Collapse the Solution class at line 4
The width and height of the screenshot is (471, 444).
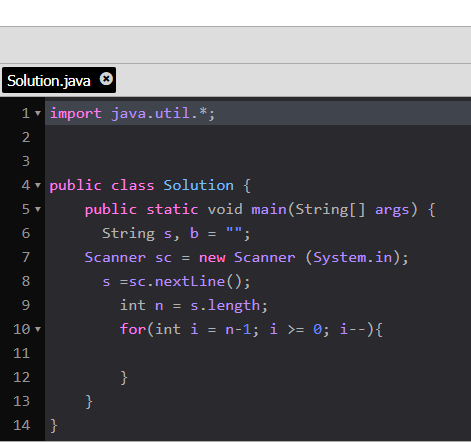[x=38, y=185]
